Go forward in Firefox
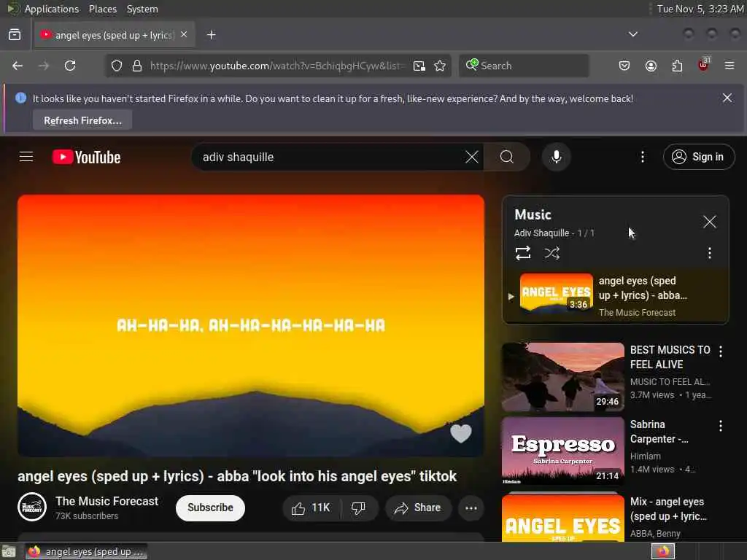Viewport: 747px width, 560px height. point(44,66)
